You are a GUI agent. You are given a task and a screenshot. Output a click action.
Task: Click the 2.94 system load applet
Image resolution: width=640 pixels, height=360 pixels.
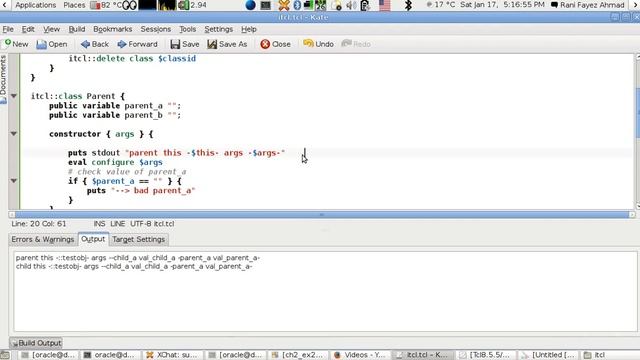click(192, 5)
